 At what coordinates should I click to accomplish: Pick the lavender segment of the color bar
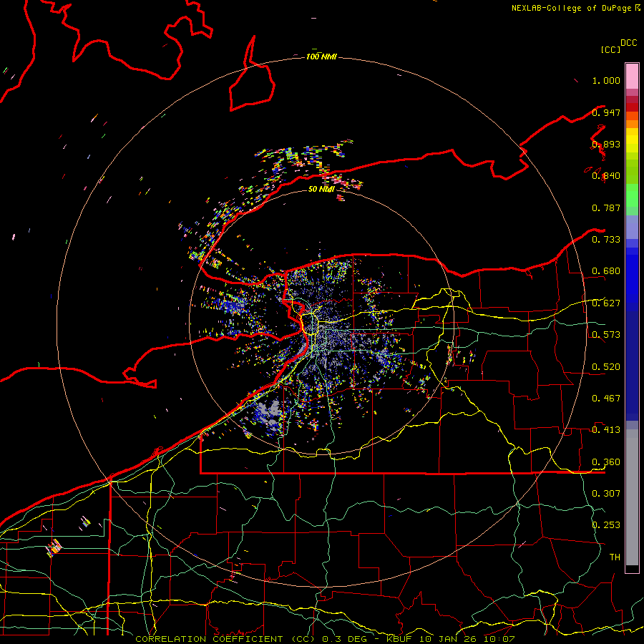pos(632,227)
